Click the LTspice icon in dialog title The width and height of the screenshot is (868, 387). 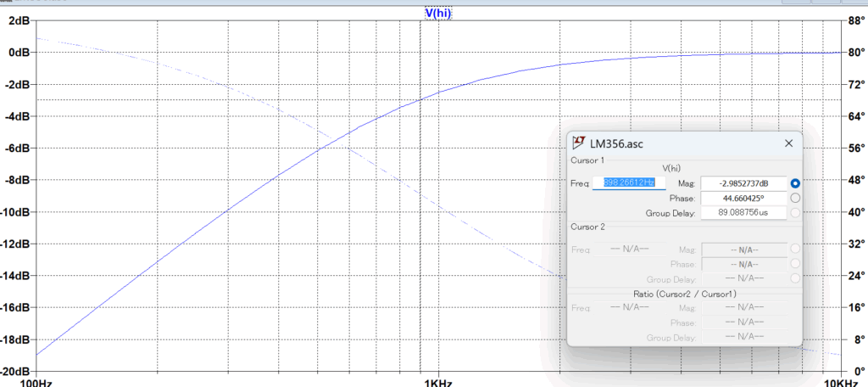[x=579, y=143]
